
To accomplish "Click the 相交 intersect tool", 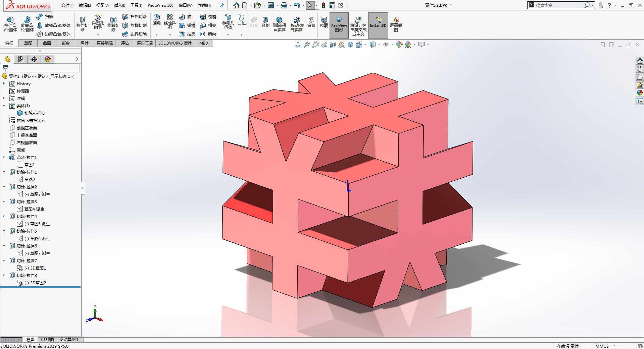I will click(208, 25).
